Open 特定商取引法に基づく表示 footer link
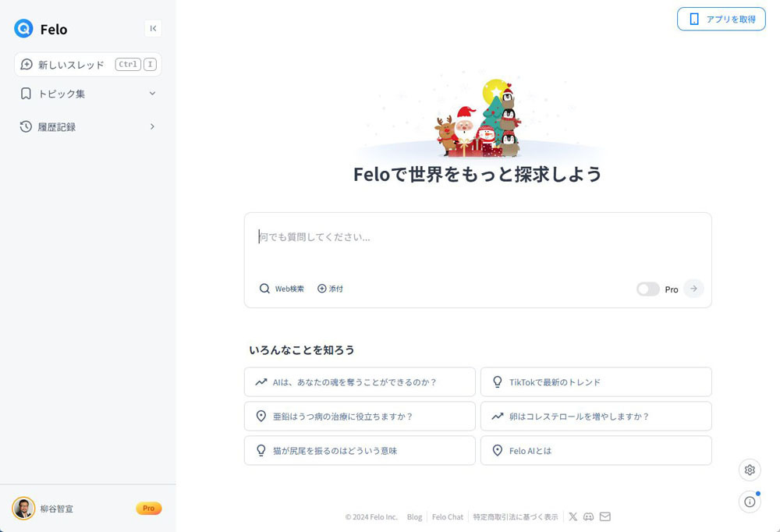The width and height of the screenshot is (780, 532). click(516, 517)
